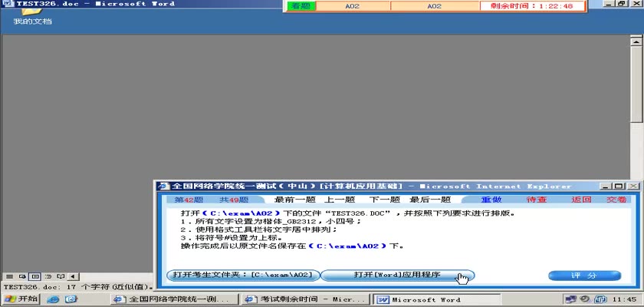The image size is (644, 307).
Task: Open 打开考生文件夹 C:\exam\A02 button
Action: coord(243,275)
